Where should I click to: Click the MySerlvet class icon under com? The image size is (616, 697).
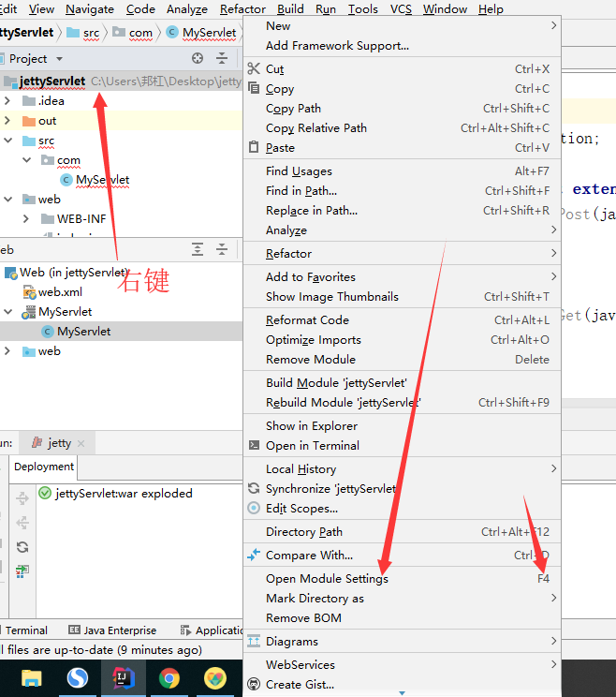pyautogui.click(x=66, y=180)
